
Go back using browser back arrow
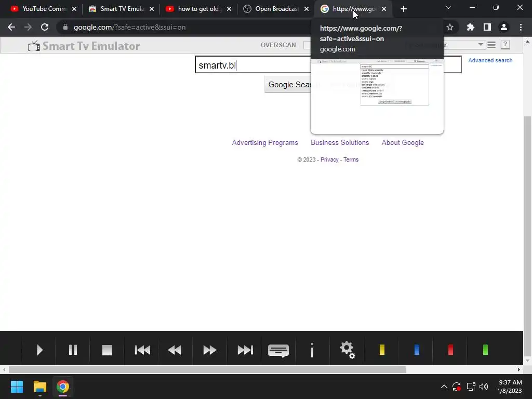click(x=11, y=27)
